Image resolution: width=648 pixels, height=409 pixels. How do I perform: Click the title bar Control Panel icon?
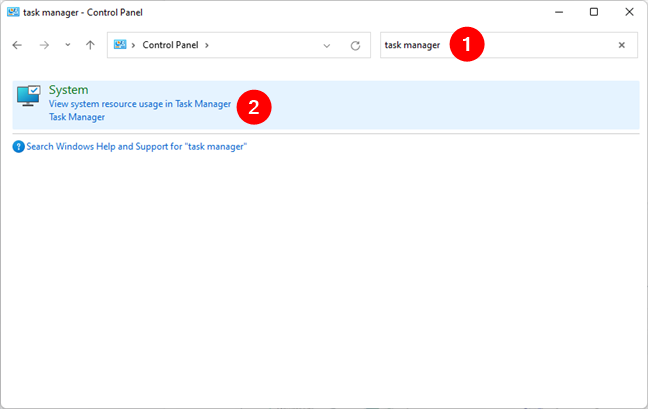[x=13, y=12]
